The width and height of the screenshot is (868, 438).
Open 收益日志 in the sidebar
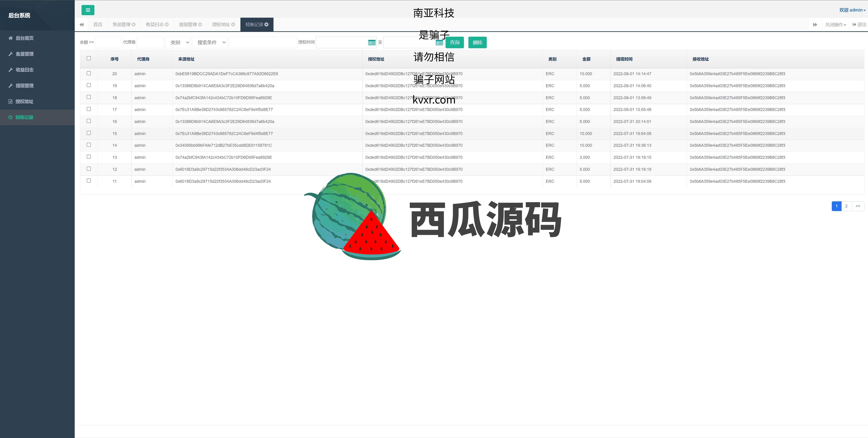coord(37,70)
